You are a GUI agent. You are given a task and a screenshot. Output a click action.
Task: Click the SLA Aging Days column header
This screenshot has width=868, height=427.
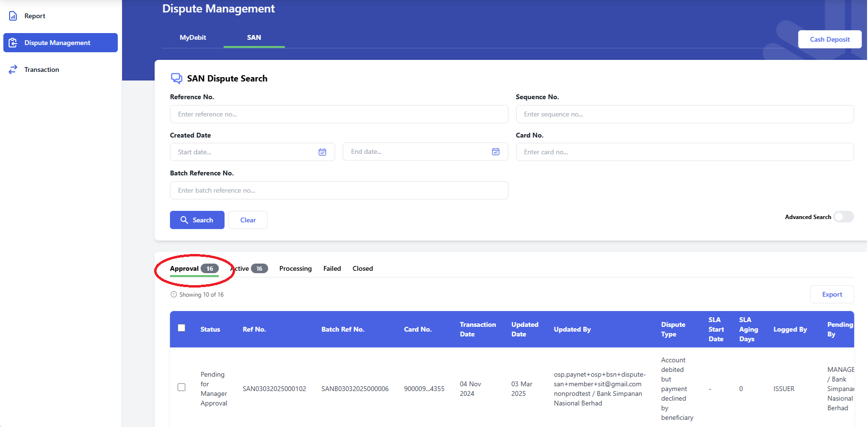tap(748, 329)
